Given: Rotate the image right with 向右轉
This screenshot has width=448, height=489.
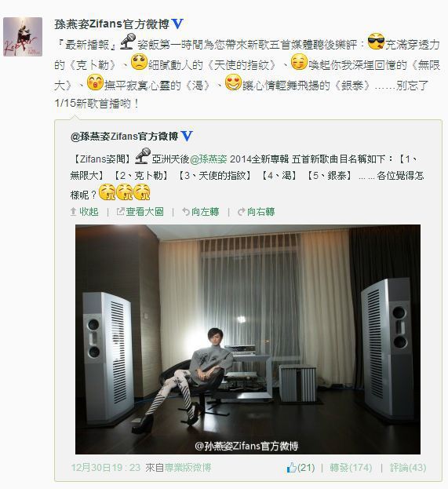Looking at the screenshot, I should pyautogui.click(x=261, y=212).
